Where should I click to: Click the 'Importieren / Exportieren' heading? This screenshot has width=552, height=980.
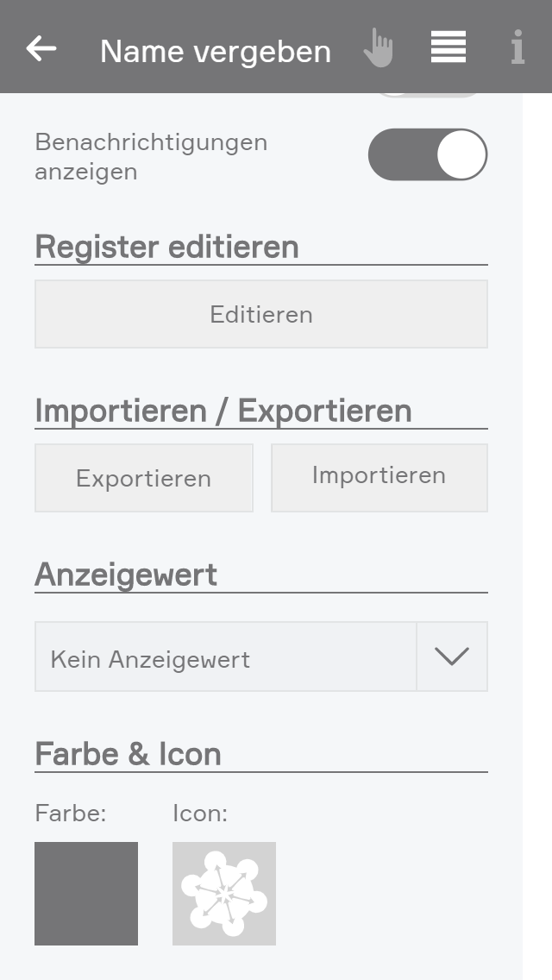(223, 411)
